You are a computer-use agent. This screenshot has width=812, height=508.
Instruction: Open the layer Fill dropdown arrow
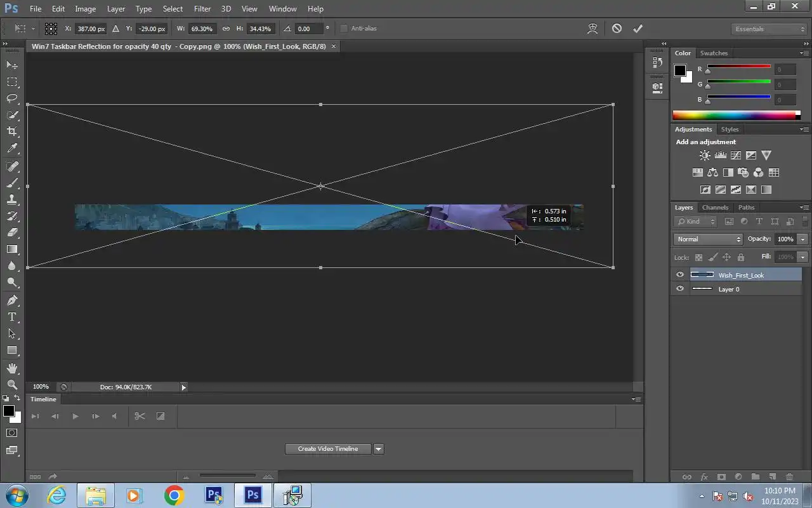pos(802,257)
